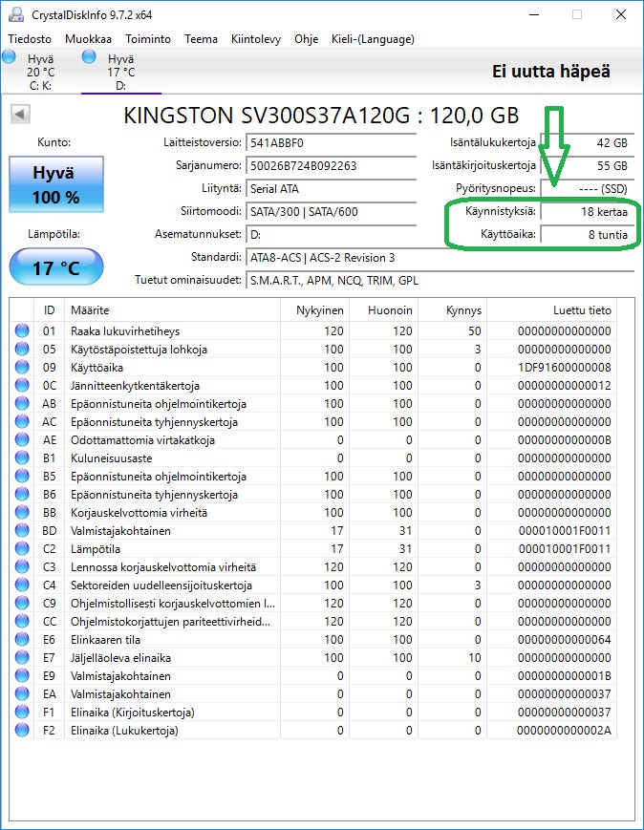The image size is (644, 830).
Task: Click status icon of row C9
Action: 22,604
